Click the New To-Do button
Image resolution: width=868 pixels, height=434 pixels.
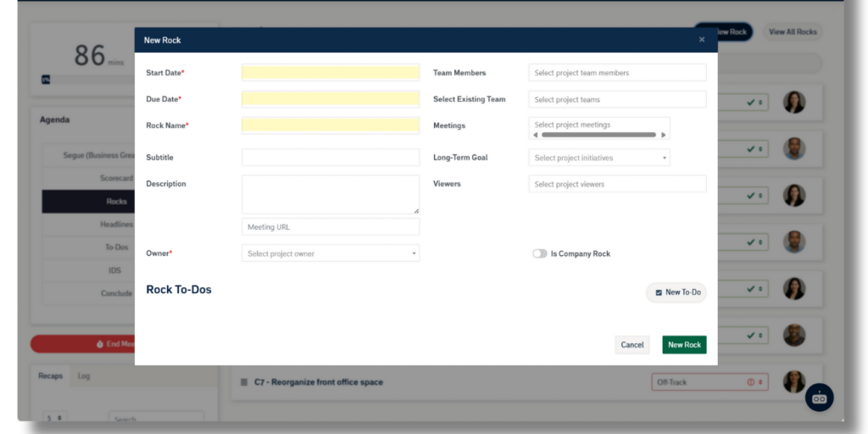pos(676,292)
